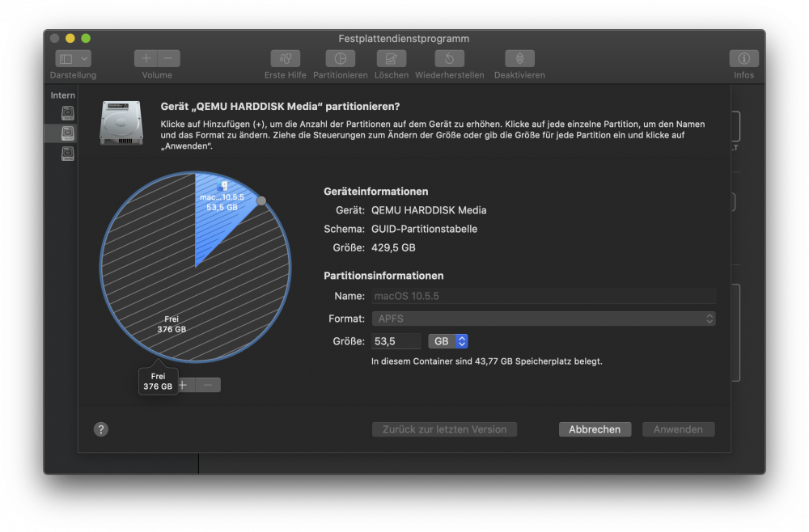Image resolution: width=809 pixels, height=532 pixels.
Task: Click the Abbrechen button
Action: [x=595, y=429]
